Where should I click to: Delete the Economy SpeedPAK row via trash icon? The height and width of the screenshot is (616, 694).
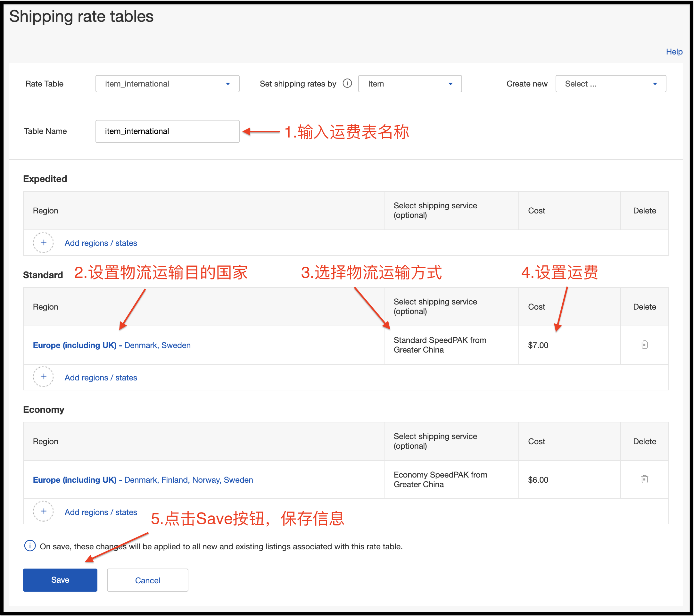(x=644, y=479)
